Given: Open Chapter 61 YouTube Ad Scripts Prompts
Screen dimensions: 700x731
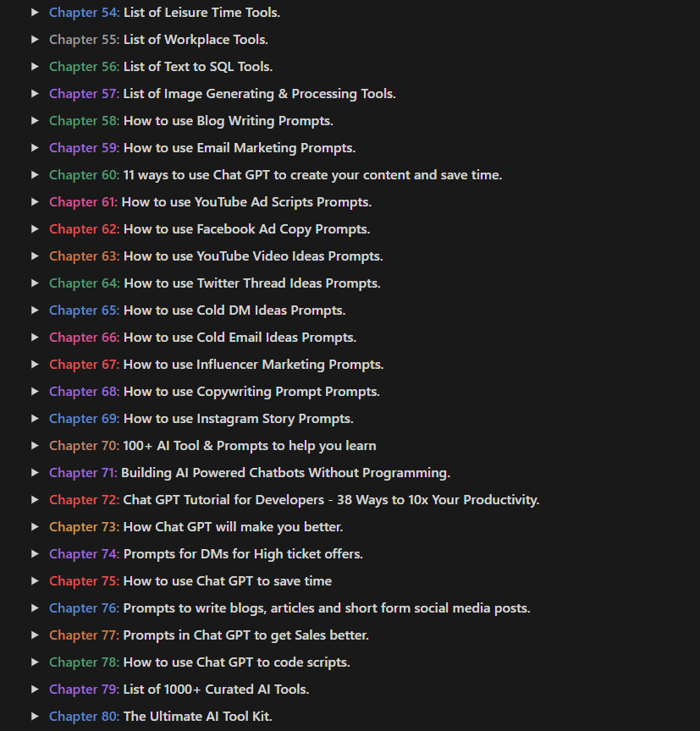Looking at the screenshot, I should [x=210, y=202].
